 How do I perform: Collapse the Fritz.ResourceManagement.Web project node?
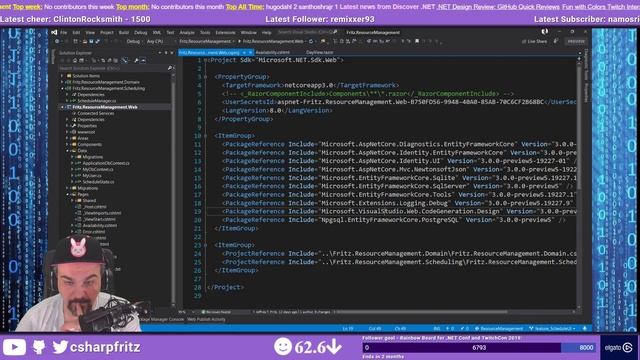(x=62, y=107)
